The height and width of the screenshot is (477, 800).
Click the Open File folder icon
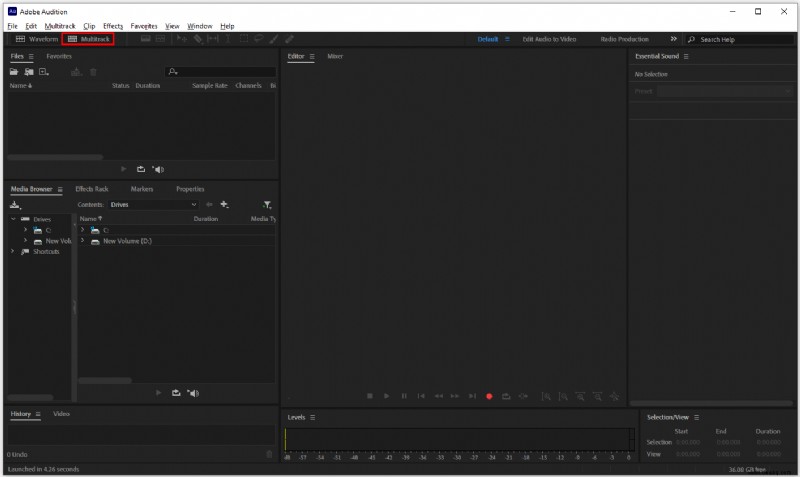[14, 72]
